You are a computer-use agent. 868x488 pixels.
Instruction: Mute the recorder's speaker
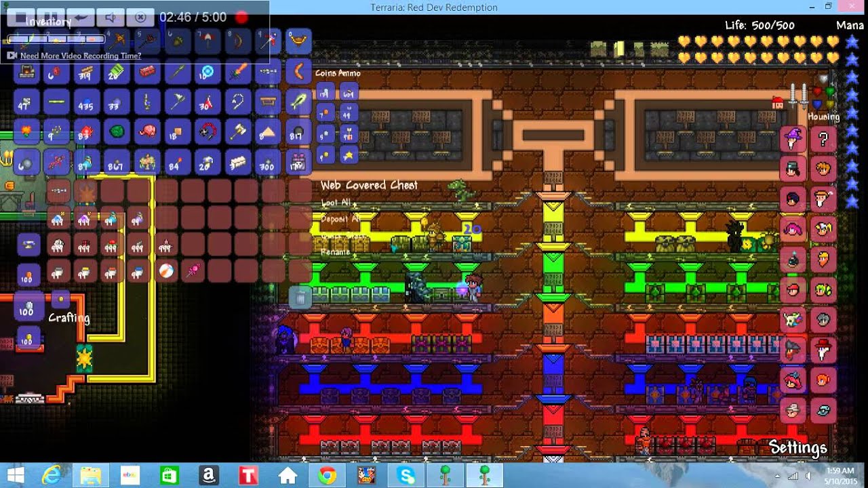(x=111, y=17)
